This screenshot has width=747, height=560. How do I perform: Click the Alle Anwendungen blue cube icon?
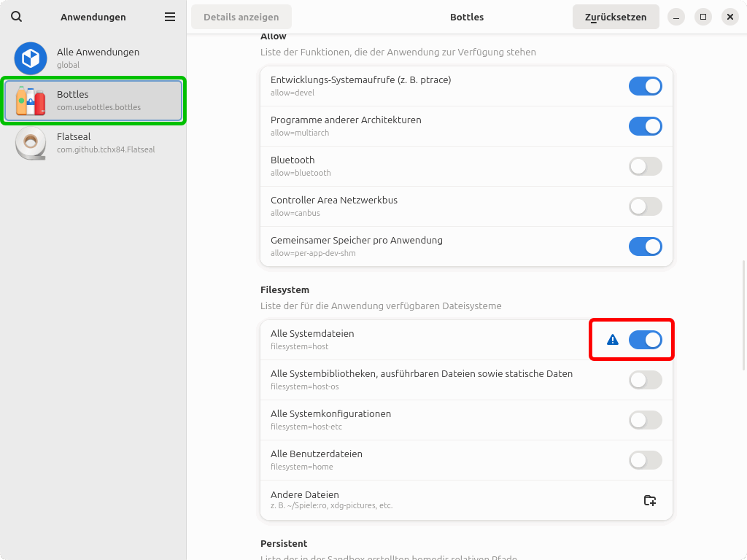coord(31,58)
